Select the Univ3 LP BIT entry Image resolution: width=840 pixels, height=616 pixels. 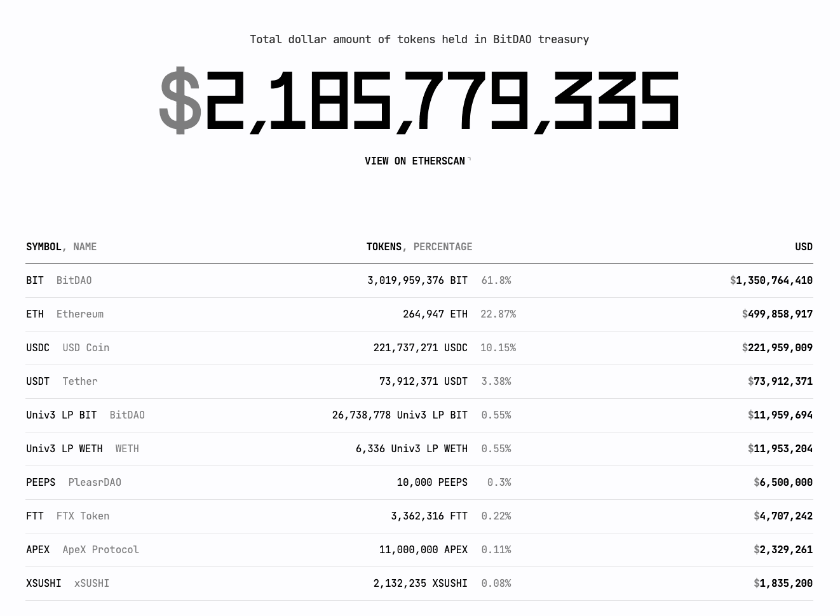click(x=419, y=415)
